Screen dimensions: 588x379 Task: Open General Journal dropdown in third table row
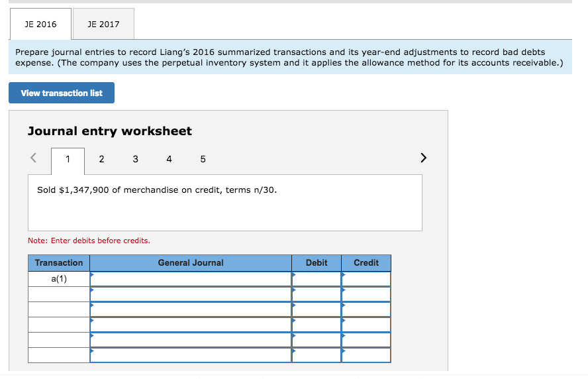pyautogui.click(x=191, y=309)
